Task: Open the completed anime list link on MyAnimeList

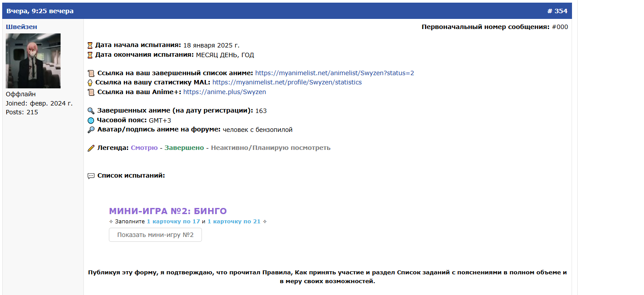Action: click(335, 73)
